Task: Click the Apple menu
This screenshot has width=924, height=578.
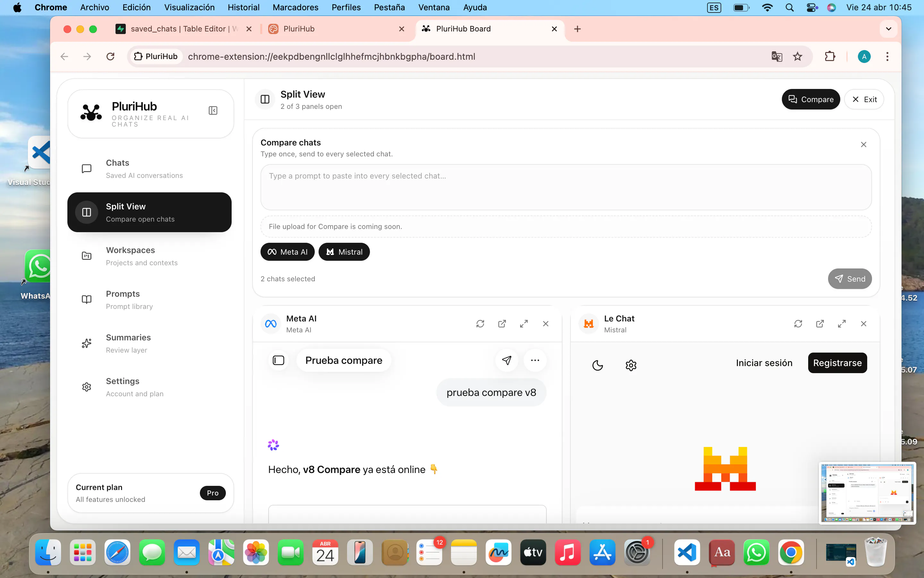Action: pos(17,7)
